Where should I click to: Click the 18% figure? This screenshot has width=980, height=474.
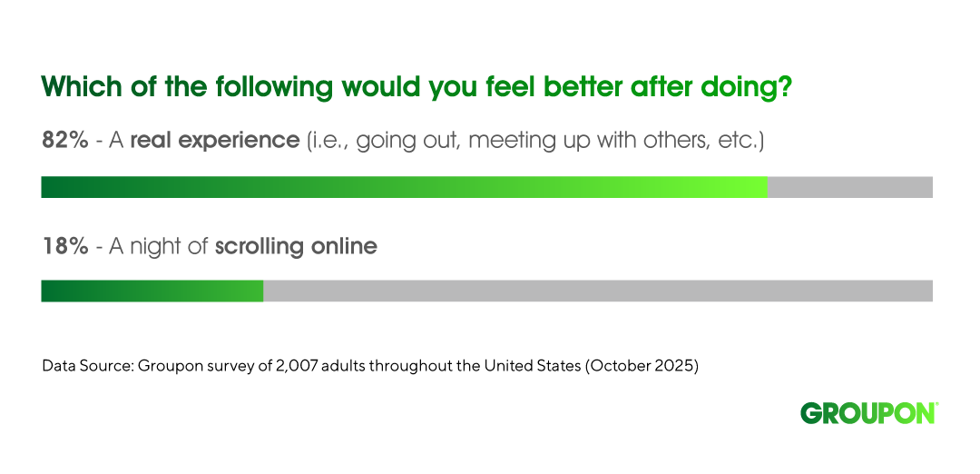tap(64, 245)
